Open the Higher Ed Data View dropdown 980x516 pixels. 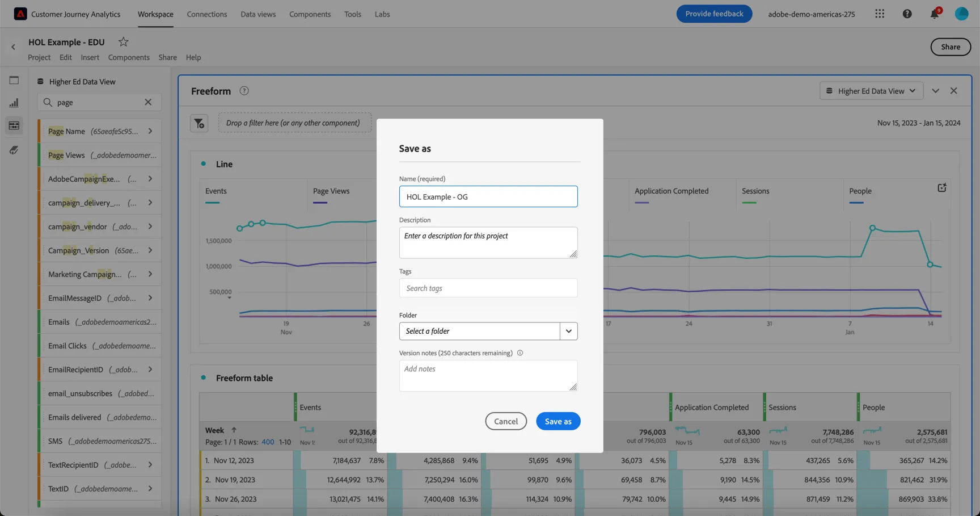click(x=871, y=91)
